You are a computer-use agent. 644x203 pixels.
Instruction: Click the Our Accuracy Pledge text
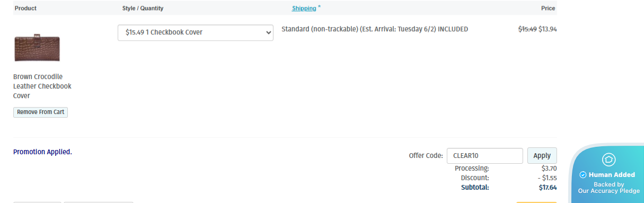click(608, 191)
